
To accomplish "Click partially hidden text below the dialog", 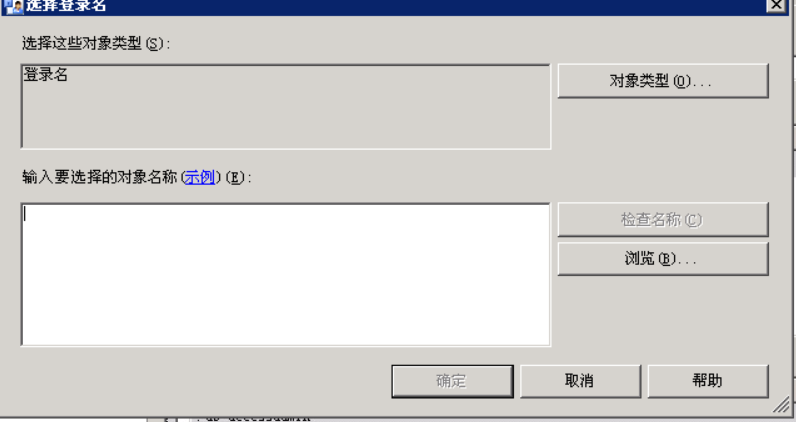I will 252,418.
